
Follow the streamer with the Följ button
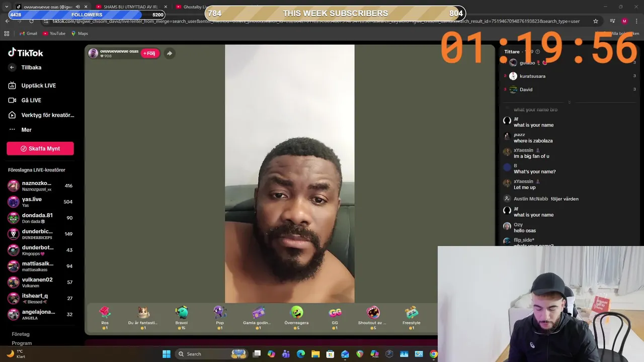pos(150,53)
